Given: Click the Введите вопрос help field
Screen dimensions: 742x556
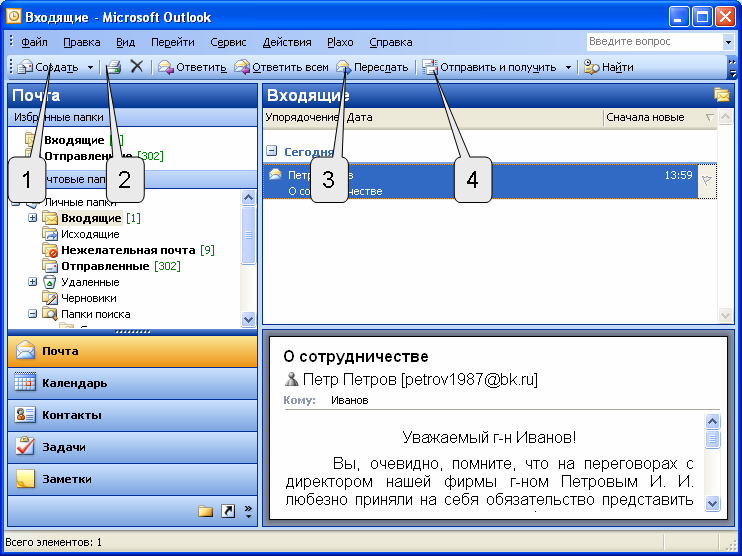Looking at the screenshot, I should tap(654, 42).
